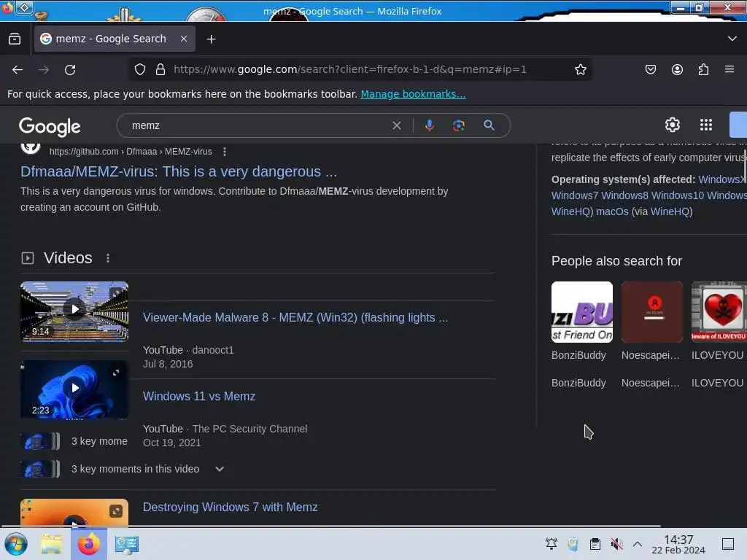Viewport: 747px width, 560px height.
Task: Go back to the previous page
Action: point(18,70)
